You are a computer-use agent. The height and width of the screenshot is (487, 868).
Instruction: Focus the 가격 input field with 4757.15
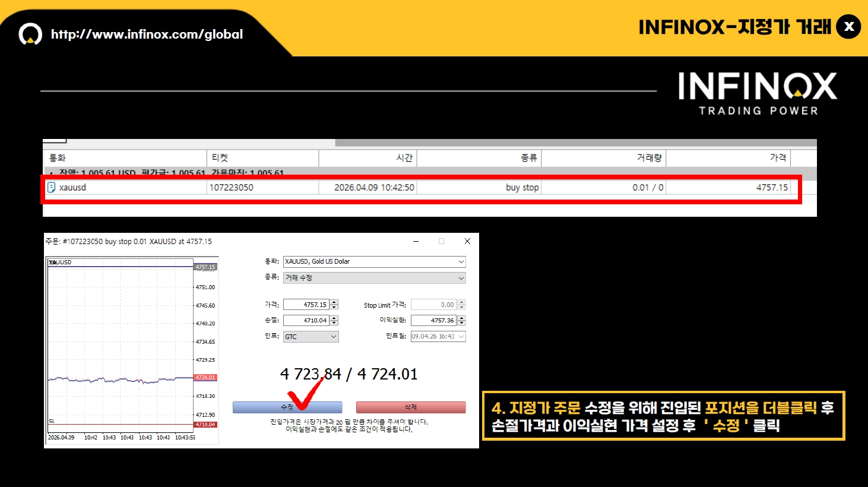point(306,305)
